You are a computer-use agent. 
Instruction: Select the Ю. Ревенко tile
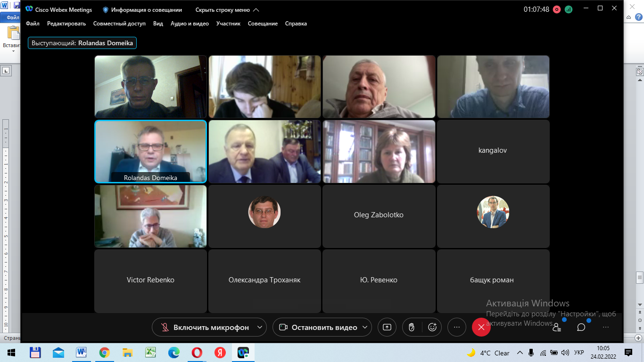pyautogui.click(x=379, y=280)
